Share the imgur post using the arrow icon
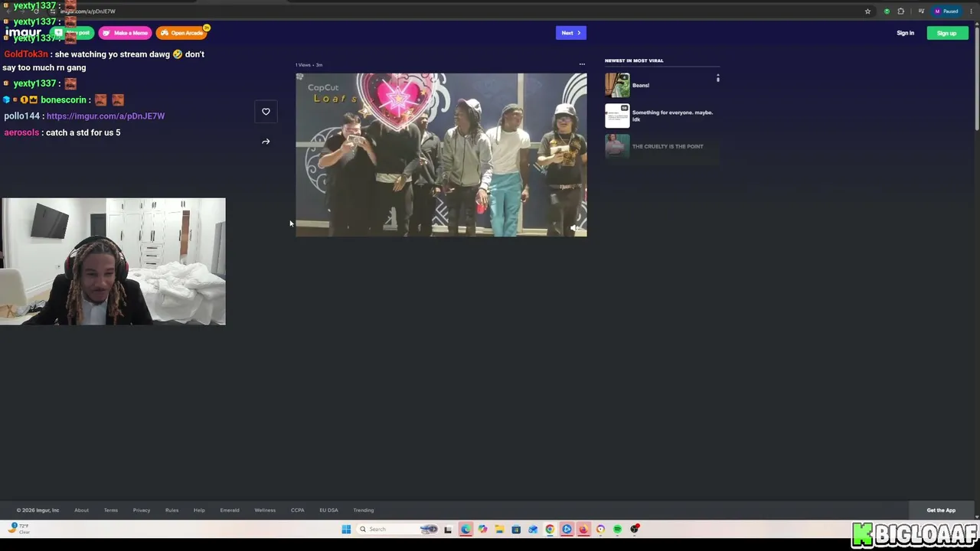The width and height of the screenshot is (980, 551). click(266, 142)
